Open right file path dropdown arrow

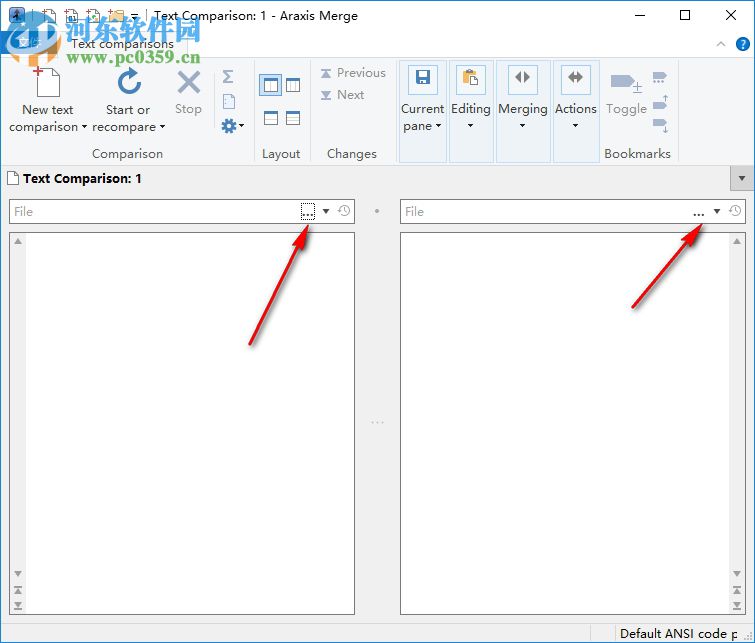point(717,211)
